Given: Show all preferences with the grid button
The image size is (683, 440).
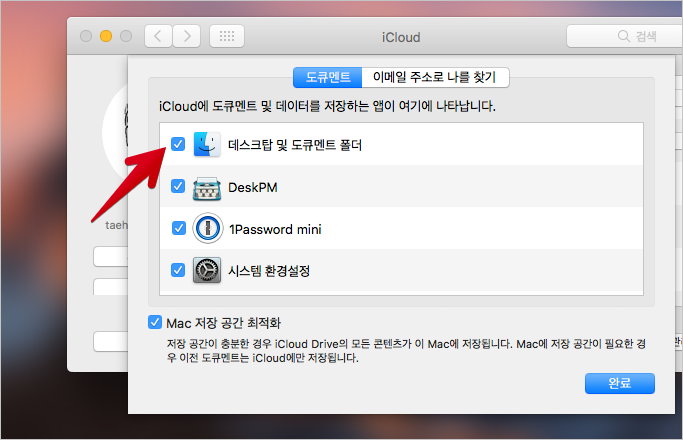Looking at the screenshot, I should (227, 36).
